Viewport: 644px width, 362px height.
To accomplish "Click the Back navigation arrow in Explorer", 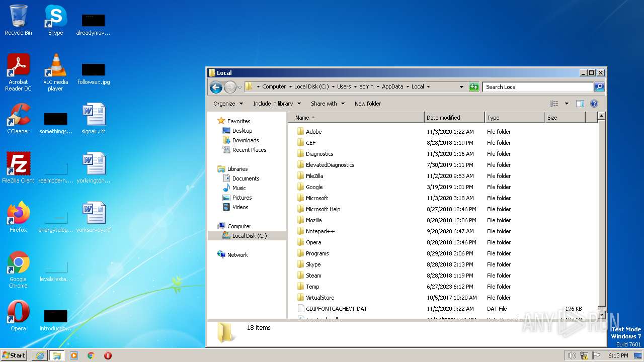I will coord(216,87).
